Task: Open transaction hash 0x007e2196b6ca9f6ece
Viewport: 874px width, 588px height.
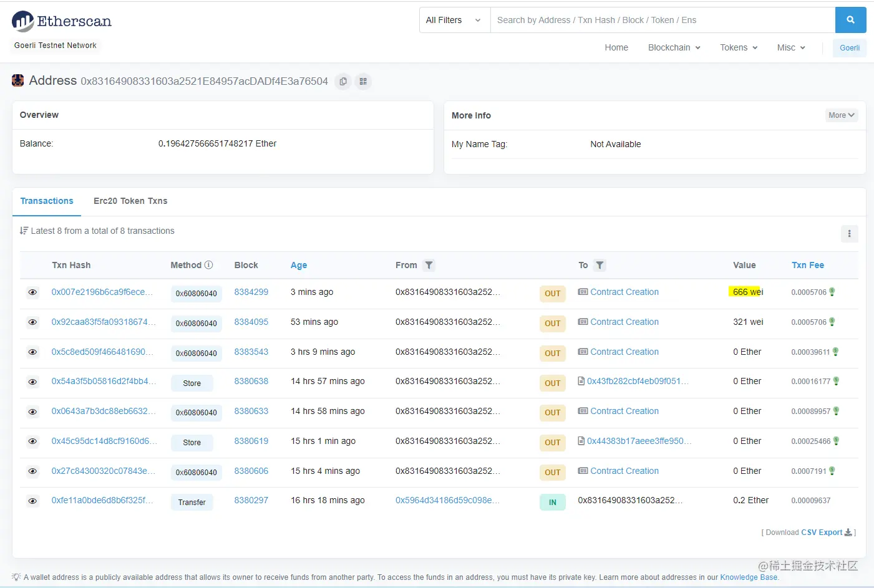Action: (x=104, y=292)
